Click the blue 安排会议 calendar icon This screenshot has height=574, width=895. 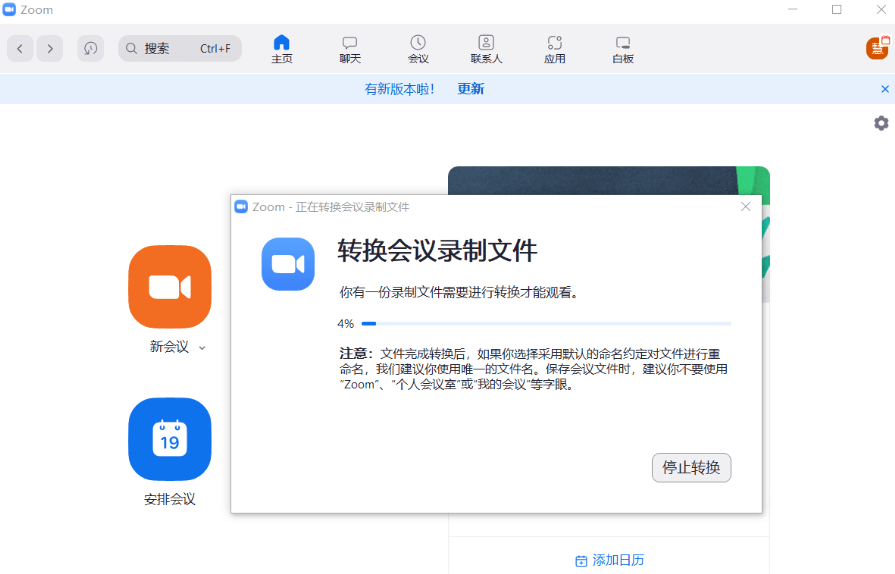170,439
